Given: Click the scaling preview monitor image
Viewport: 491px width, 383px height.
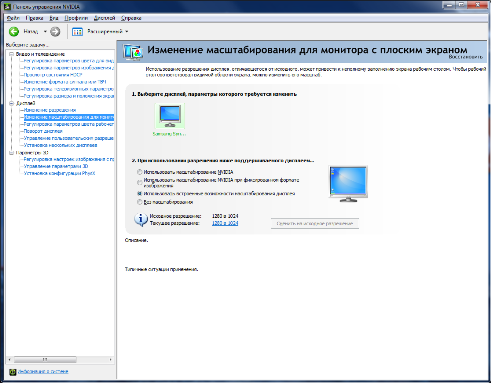Looking at the screenshot, I should [x=348, y=184].
